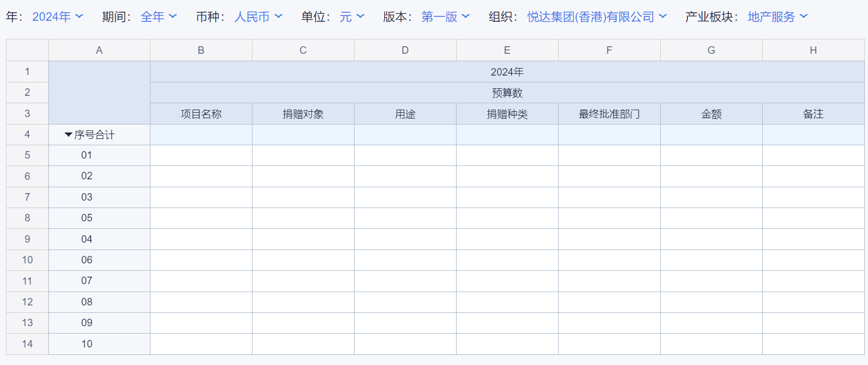Open the 版本 第一版 dropdown
Image resolution: width=868 pixels, height=365 pixels.
(445, 17)
